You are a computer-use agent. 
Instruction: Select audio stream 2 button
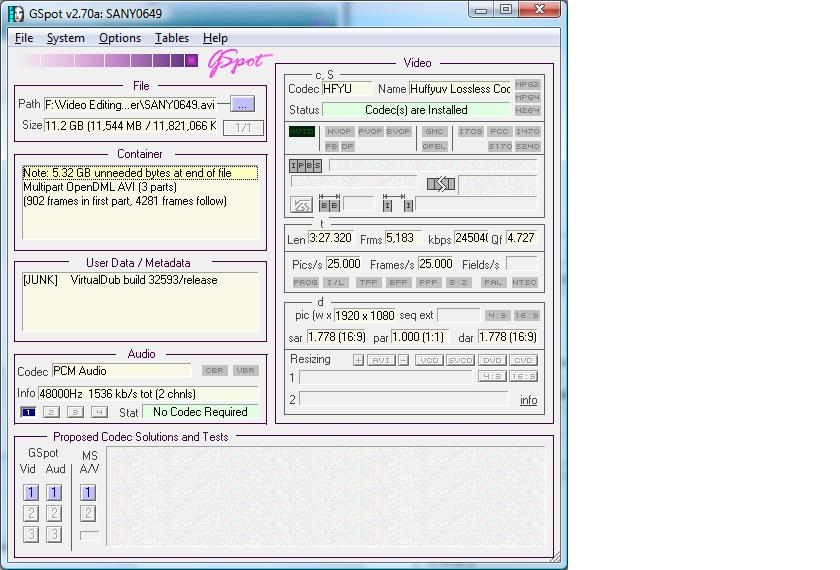51,412
